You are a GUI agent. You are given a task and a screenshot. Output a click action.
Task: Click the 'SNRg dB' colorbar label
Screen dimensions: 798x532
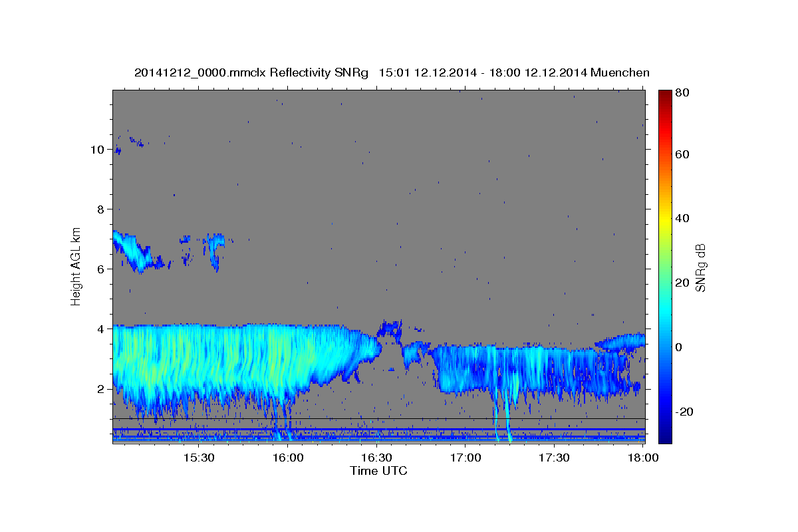tap(700, 267)
